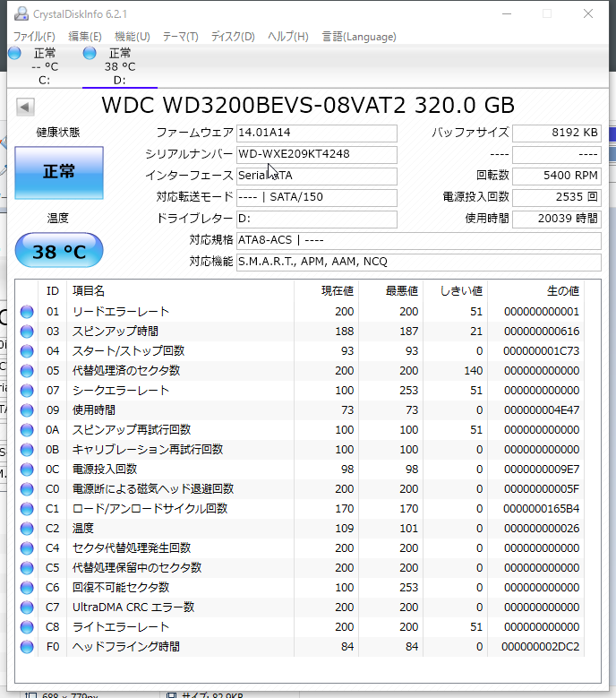Open the ディスク(D) menu
This screenshot has width=616, height=698.
click(x=233, y=37)
